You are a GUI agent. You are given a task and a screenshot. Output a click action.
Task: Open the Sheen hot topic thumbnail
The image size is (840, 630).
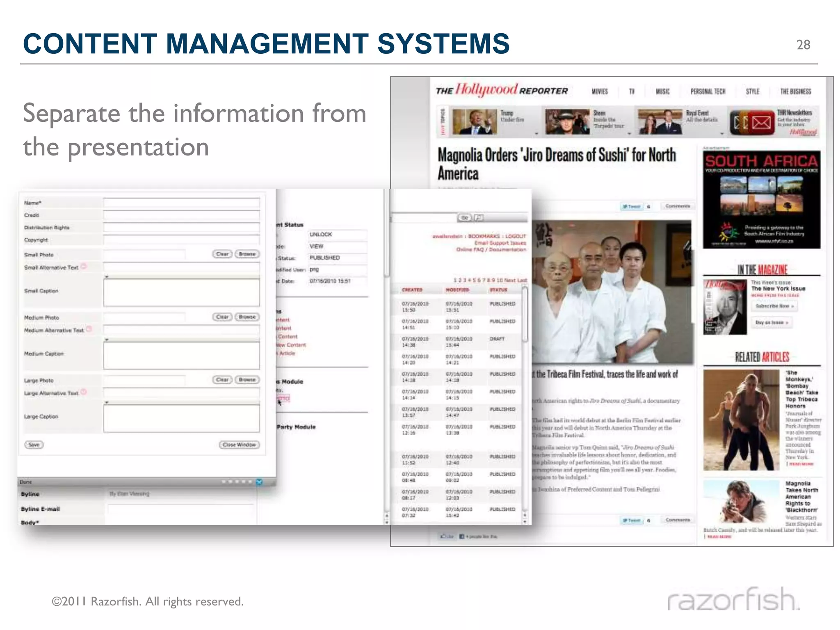click(567, 122)
